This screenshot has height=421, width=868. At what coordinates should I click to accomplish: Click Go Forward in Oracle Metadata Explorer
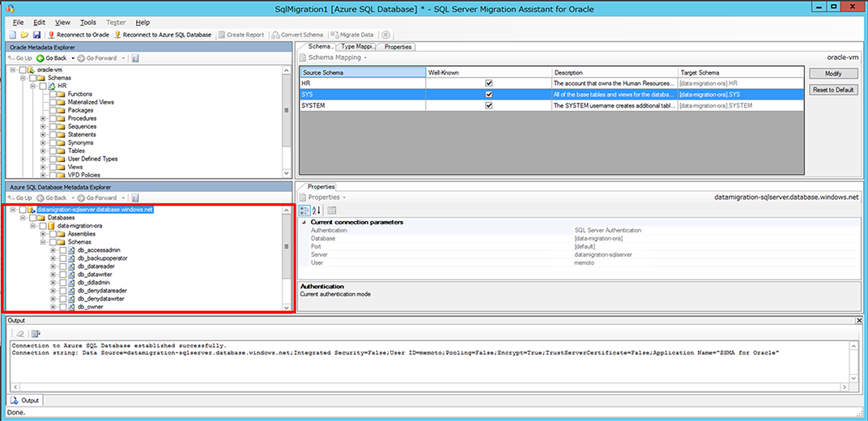pyautogui.click(x=96, y=57)
